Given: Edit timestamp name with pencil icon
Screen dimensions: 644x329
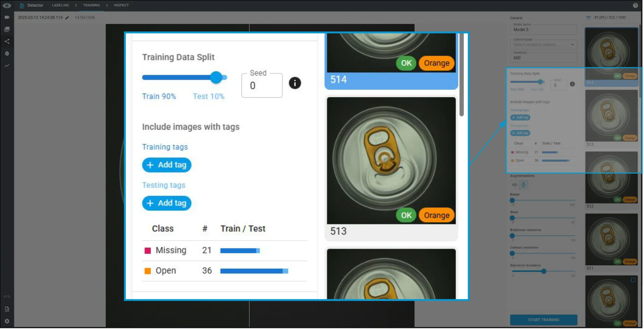Looking at the screenshot, I should click(x=67, y=18).
